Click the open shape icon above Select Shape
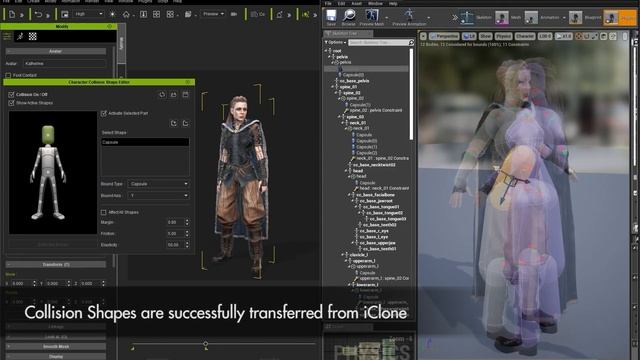This screenshot has width=640, height=360. 185,123
